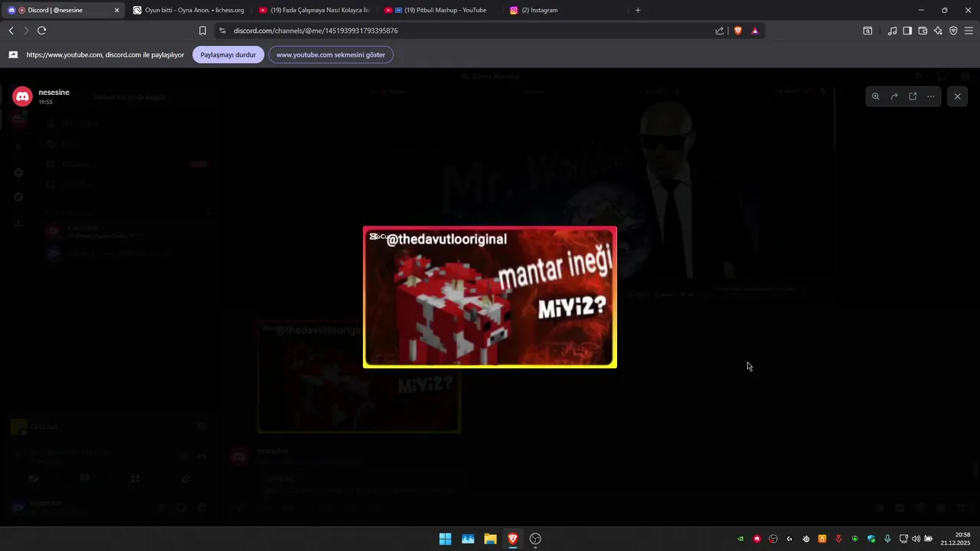
Task: Open the battery status tray icon
Action: [x=929, y=539]
